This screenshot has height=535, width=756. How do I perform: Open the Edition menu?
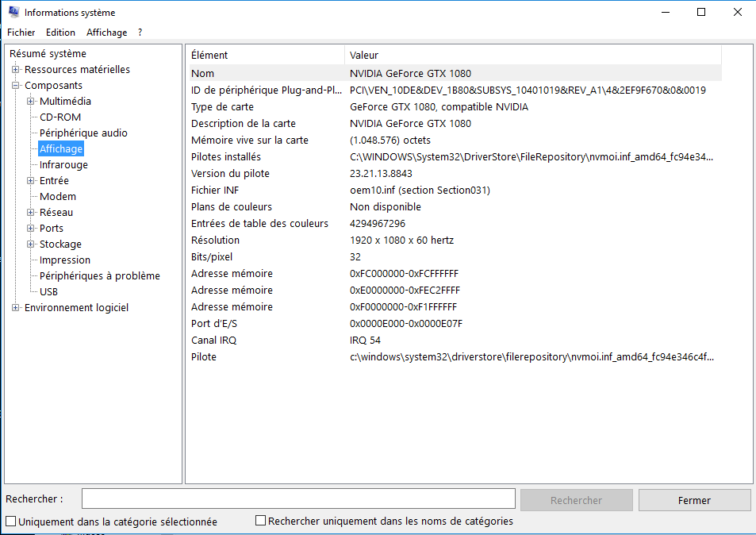[x=60, y=33]
